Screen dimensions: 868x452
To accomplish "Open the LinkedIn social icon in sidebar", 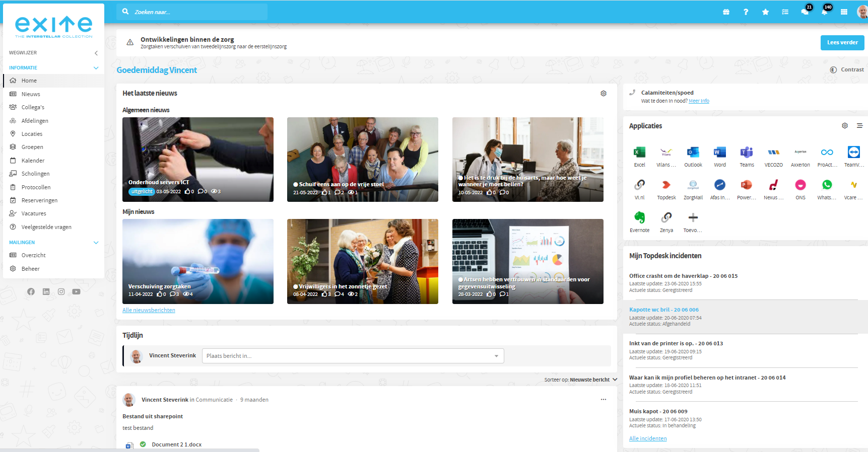I will click(x=46, y=291).
